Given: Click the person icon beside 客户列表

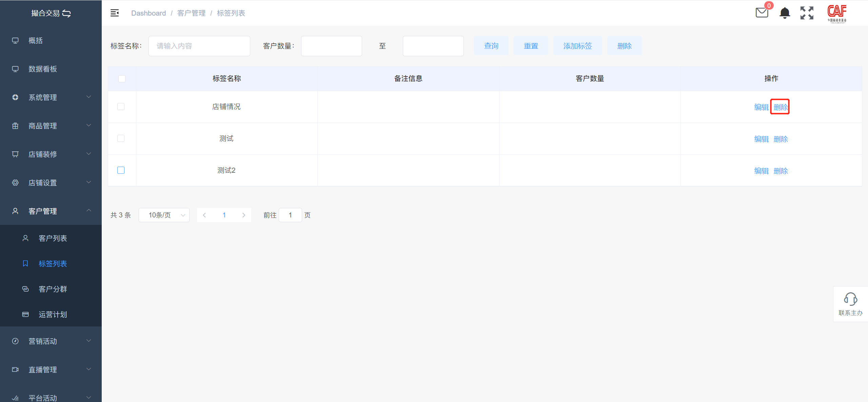Looking at the screenshot, I should coord(25,238).
